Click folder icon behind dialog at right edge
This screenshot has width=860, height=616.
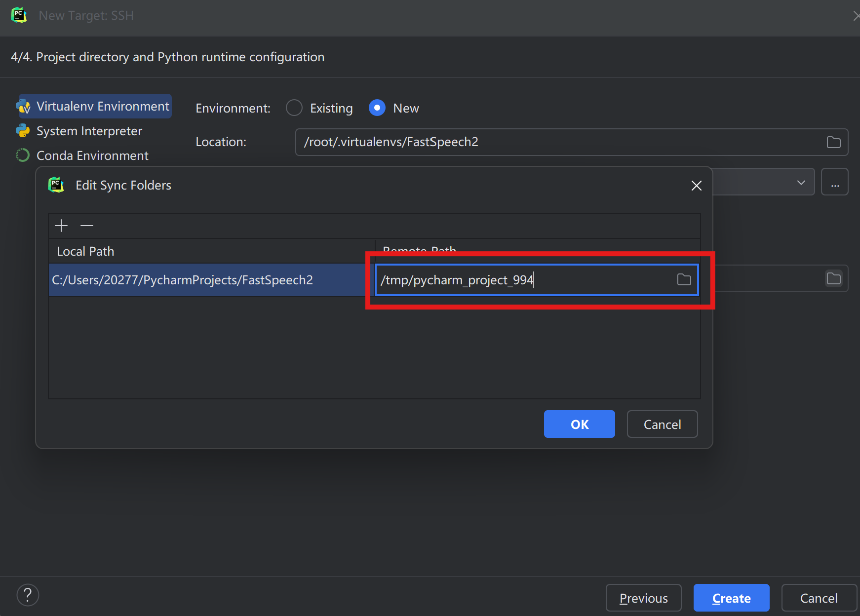(x=833, y=279)
